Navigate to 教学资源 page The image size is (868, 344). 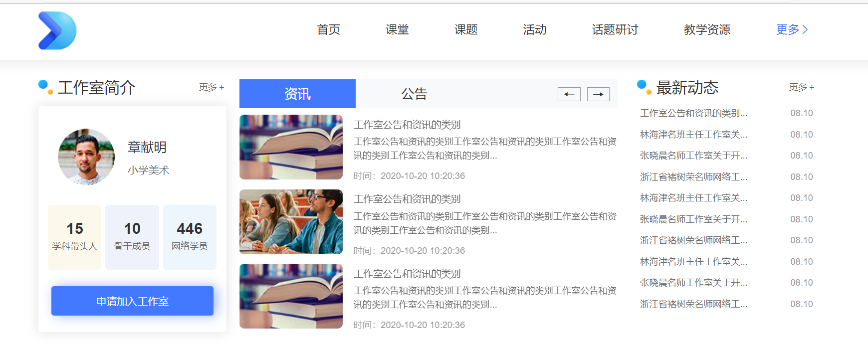coord(707,30)
